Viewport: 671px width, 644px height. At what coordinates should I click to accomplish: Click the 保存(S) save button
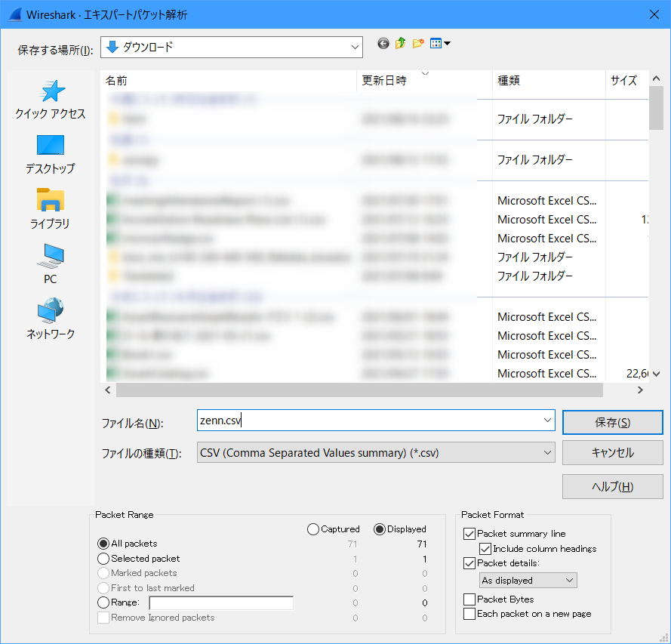612,423
